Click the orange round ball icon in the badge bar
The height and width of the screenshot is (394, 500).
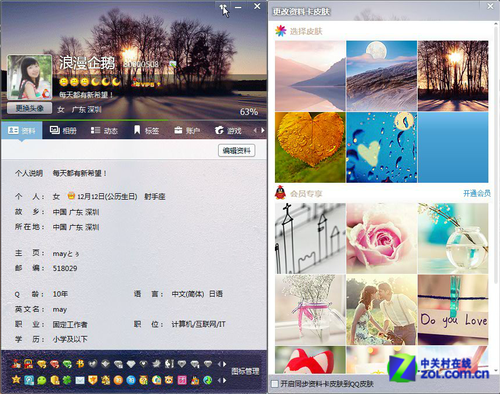tap(118, 380)
